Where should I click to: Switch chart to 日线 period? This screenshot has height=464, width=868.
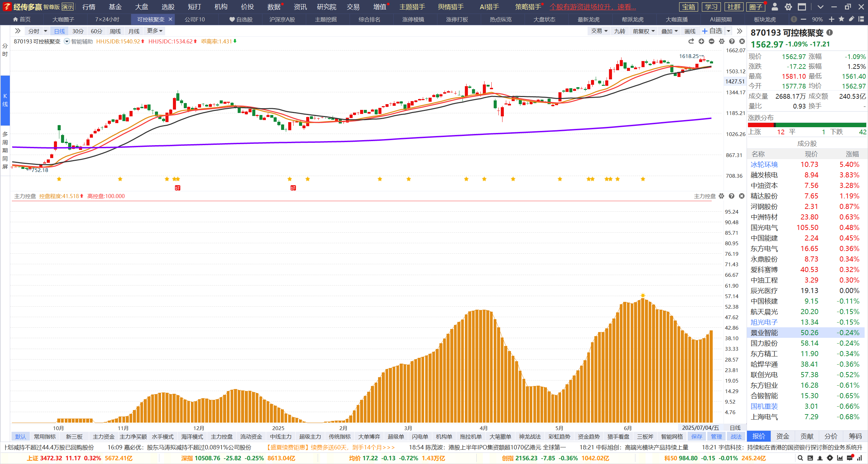[x=59, y=31]
